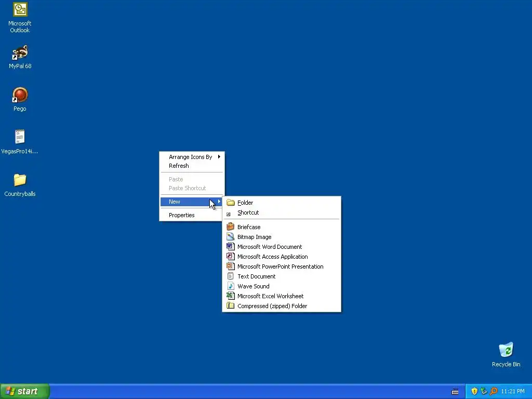Create a new Microsoft Excel Worksheet
Image resolution: width=532 pixels, height=399 pixels.
(x=282, y=296)
